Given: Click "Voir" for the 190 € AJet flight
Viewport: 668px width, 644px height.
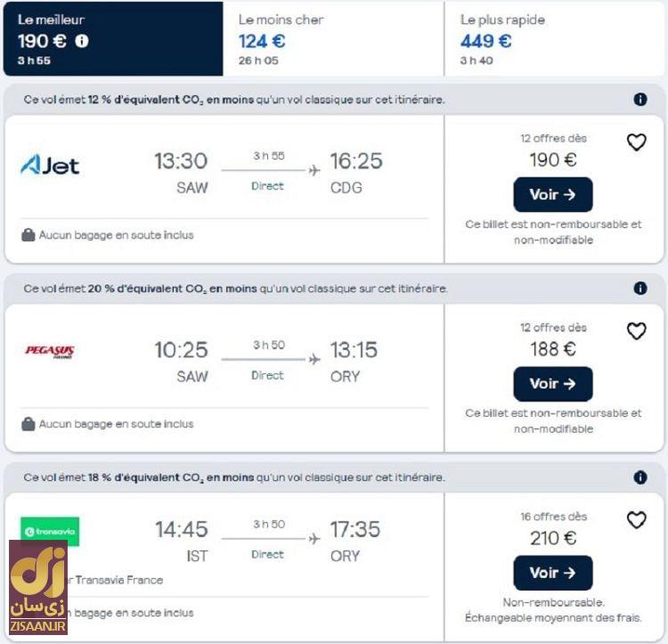Looking at the screenshot, I should click(552, 194).
